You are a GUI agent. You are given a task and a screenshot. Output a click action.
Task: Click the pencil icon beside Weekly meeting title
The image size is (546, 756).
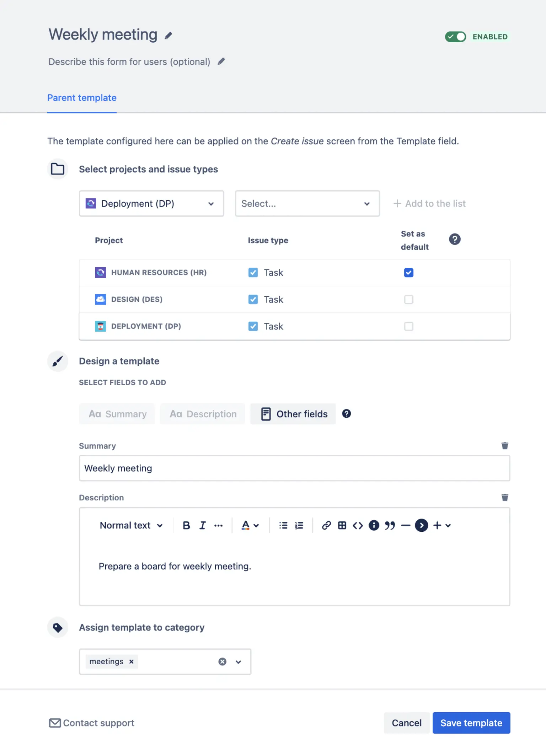[168, 36]
